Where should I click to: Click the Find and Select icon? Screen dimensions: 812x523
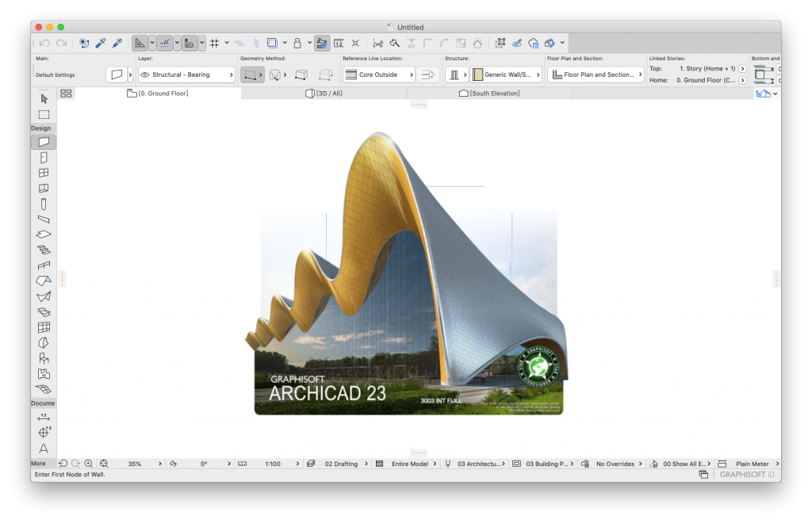pyautogui.click(x=83, y=43)
